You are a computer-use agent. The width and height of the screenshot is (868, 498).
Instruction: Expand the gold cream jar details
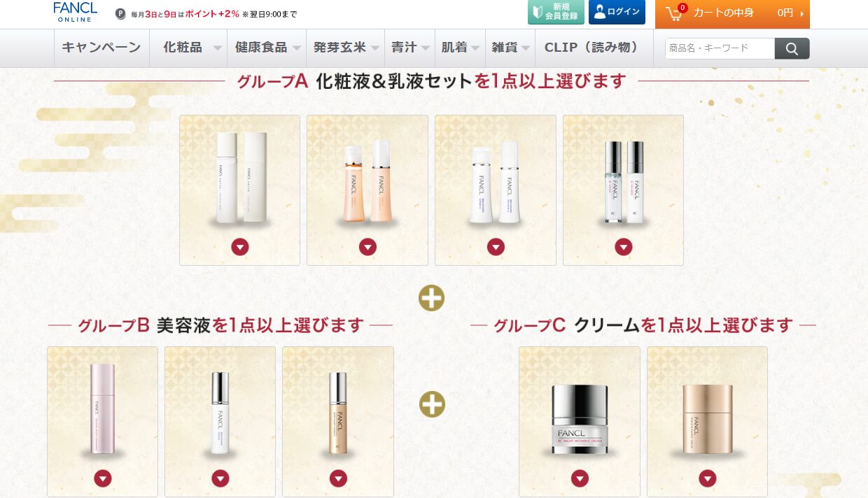point(708,478)
